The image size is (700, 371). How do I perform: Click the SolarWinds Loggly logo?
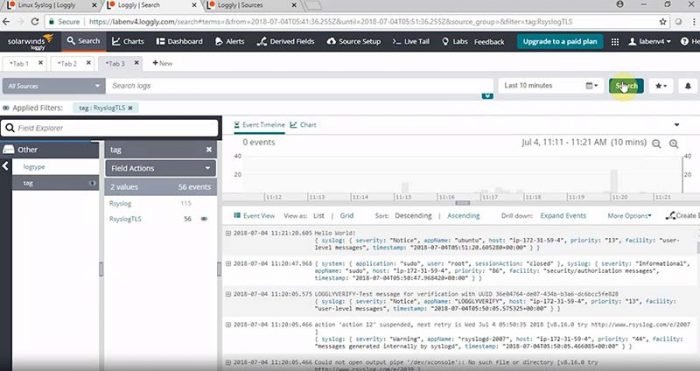(x=30, y=42)
